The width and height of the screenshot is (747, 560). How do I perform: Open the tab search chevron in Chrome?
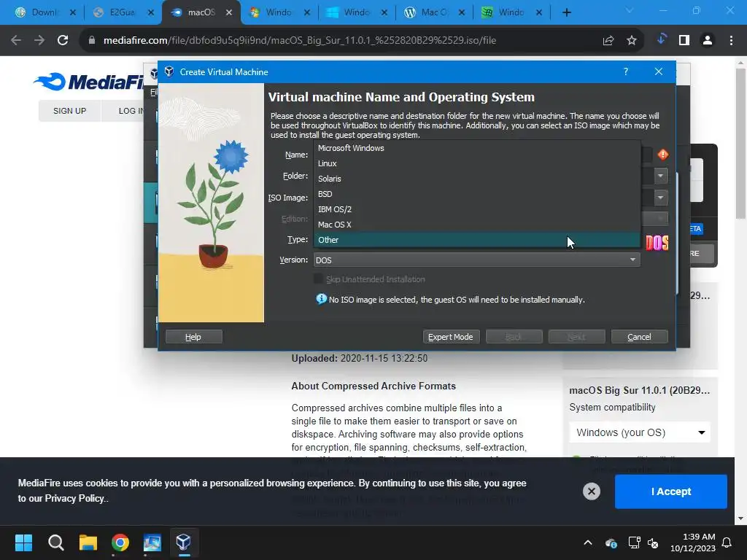[x=630, y=10]
